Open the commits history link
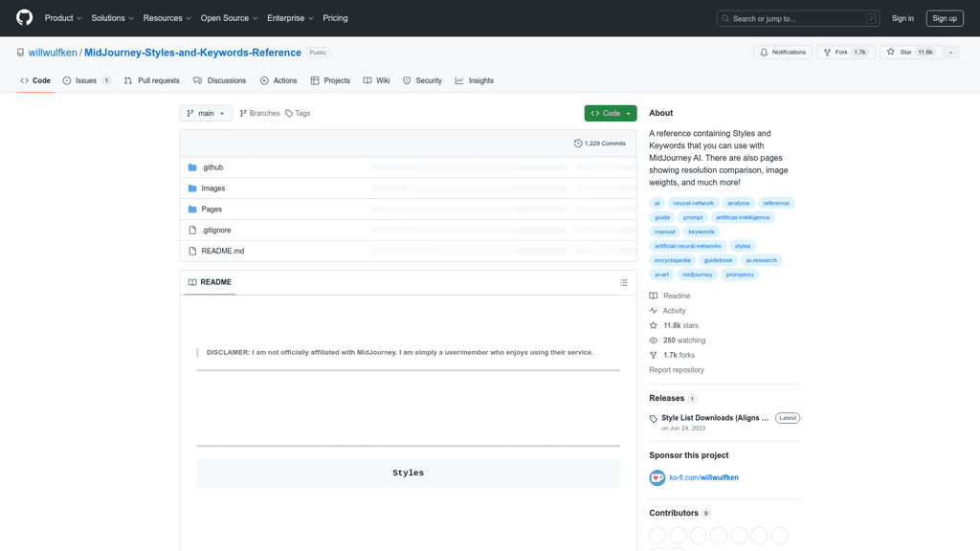This screenshot has height=551, width=980. tap(599, 143)
